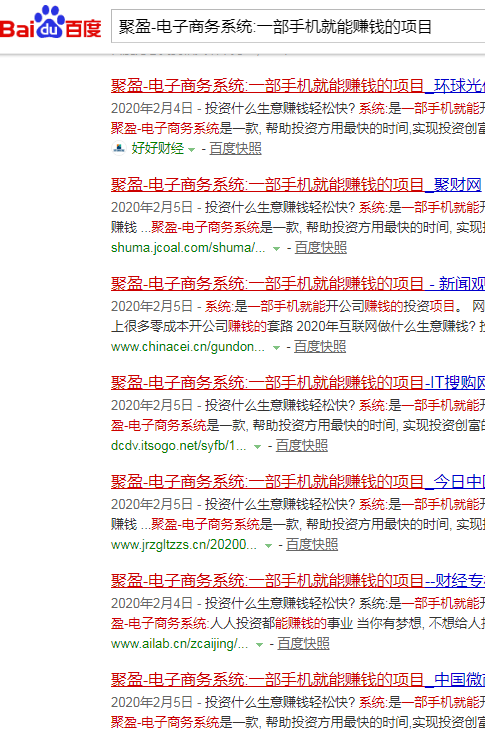Open the 财经专… result title link

tap(298, 580)
